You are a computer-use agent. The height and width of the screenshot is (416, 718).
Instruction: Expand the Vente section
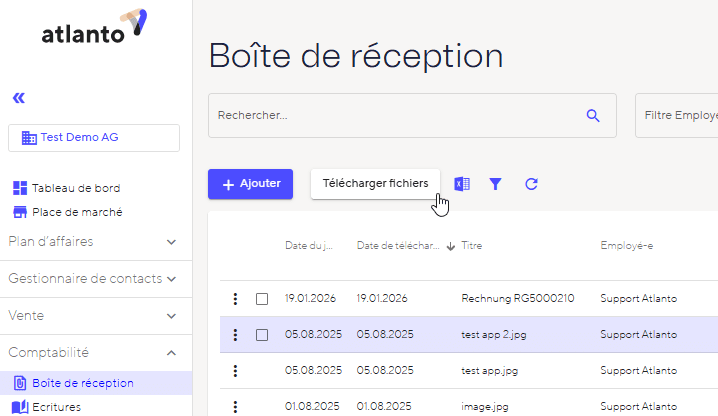(x=171, y=316)
